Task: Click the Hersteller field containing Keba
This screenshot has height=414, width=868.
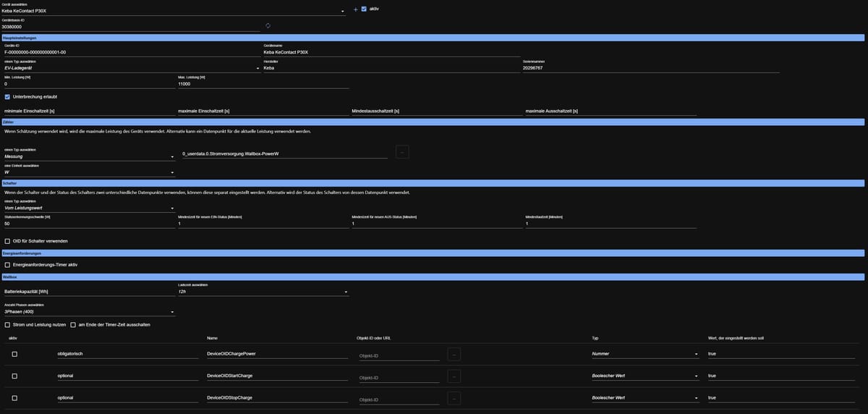Action: click(392, 68)
